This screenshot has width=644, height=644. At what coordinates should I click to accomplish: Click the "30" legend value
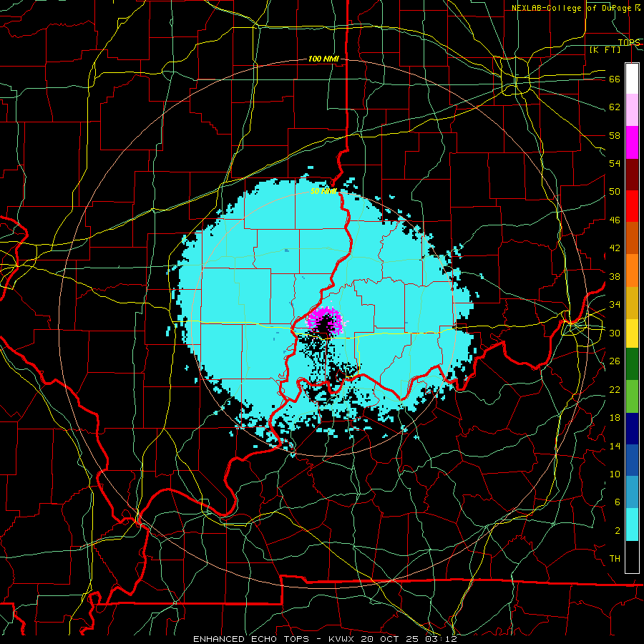pyautogui.click(x=615, y=333)
